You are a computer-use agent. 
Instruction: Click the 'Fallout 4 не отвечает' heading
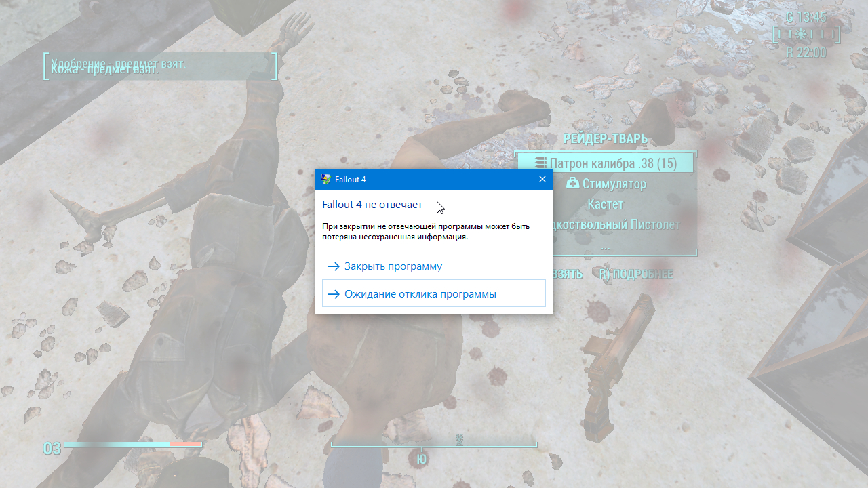click(372, 205)
